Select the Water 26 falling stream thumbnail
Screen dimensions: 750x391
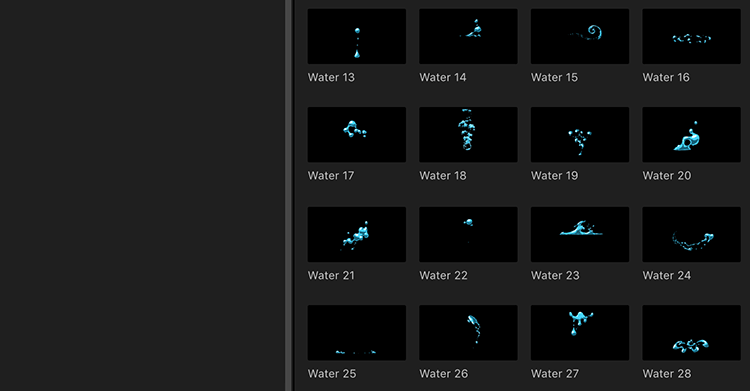pos(468,333)
